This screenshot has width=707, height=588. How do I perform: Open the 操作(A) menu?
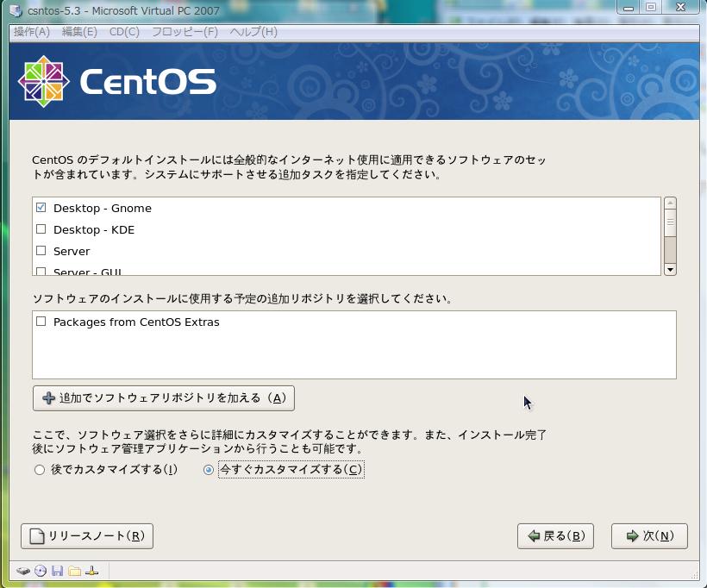pos(32,32)
